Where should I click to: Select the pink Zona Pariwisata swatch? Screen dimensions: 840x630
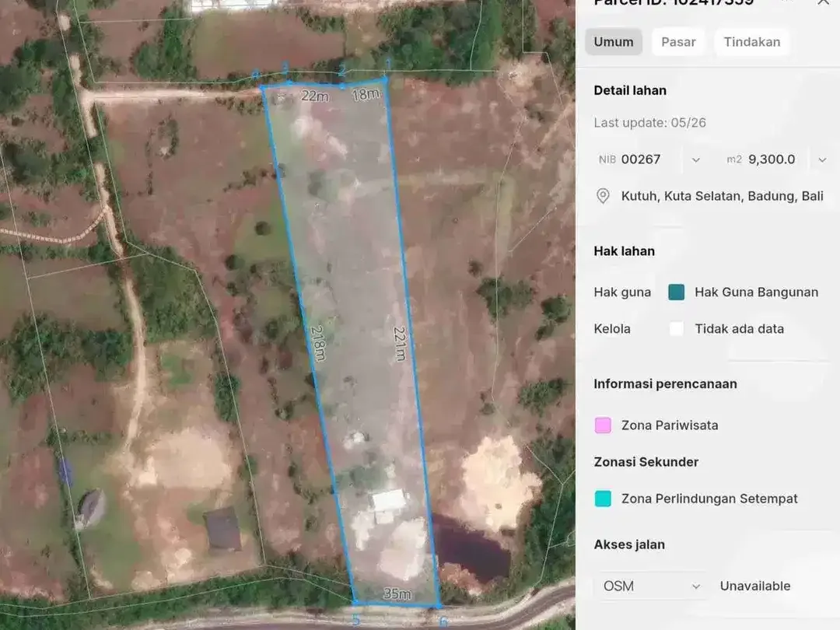603,425
